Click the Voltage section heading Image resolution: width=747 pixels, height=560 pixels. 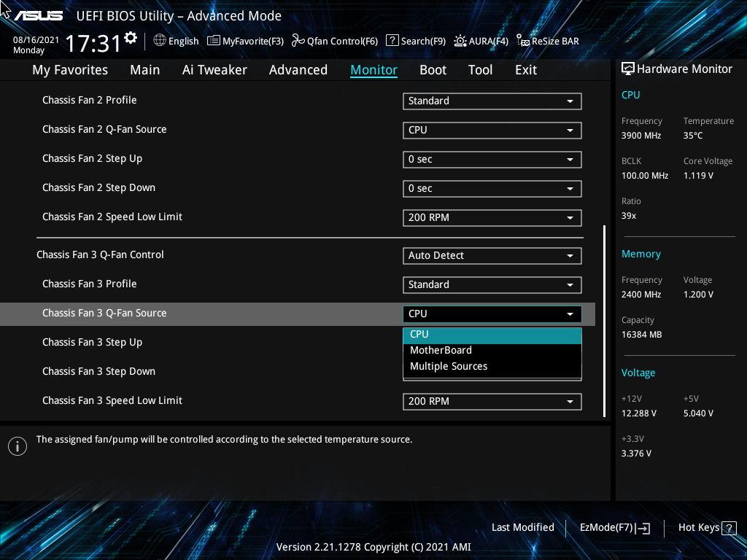pos(638,373)
